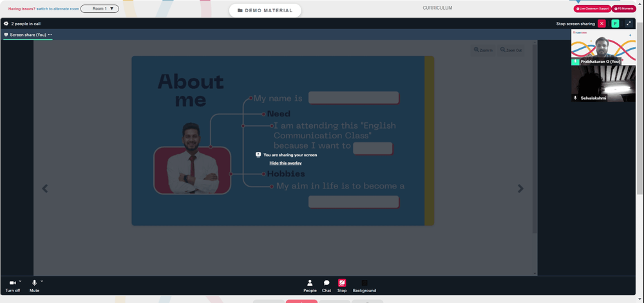Zoom In on the shared slide

483,50
